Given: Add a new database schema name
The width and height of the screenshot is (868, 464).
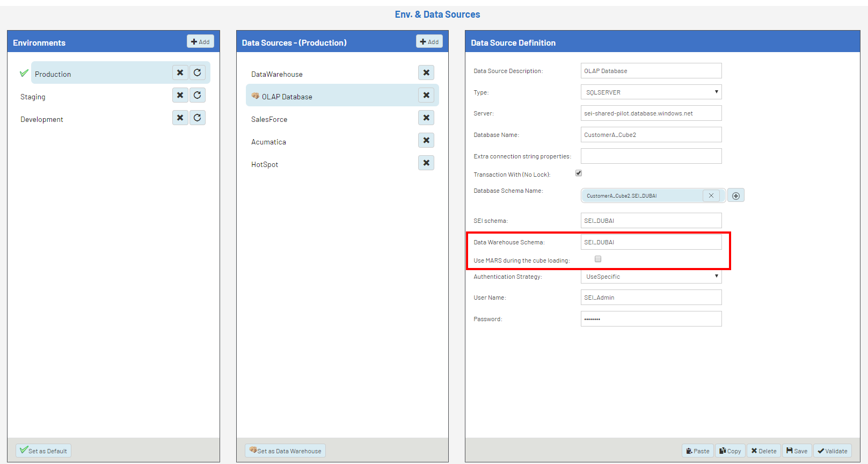Looking at the screenshot, I should point(735,196).
